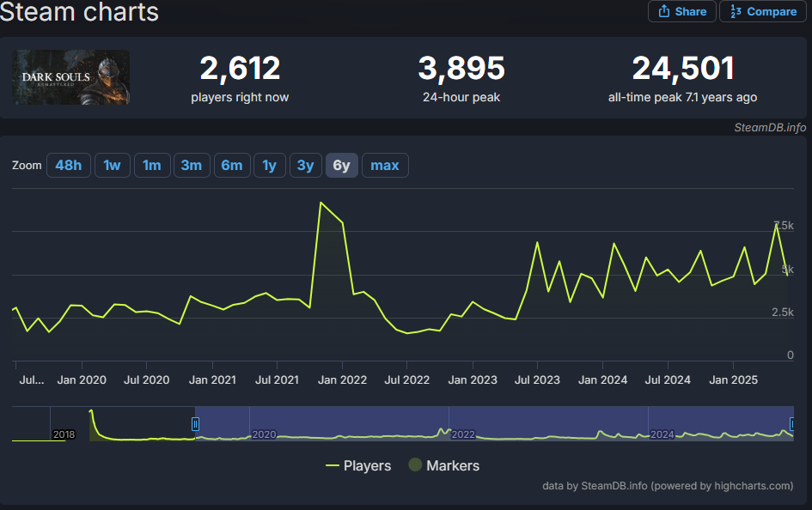The image size is (812, 510).
Task: Grab the left navigator range handle
Action: coord(195,424)
